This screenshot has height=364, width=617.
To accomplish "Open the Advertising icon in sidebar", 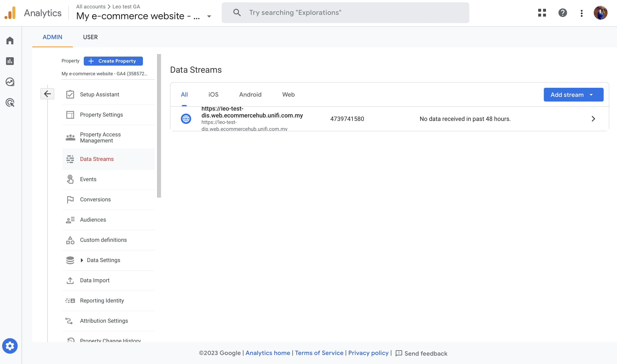I will tap(10, 103).
